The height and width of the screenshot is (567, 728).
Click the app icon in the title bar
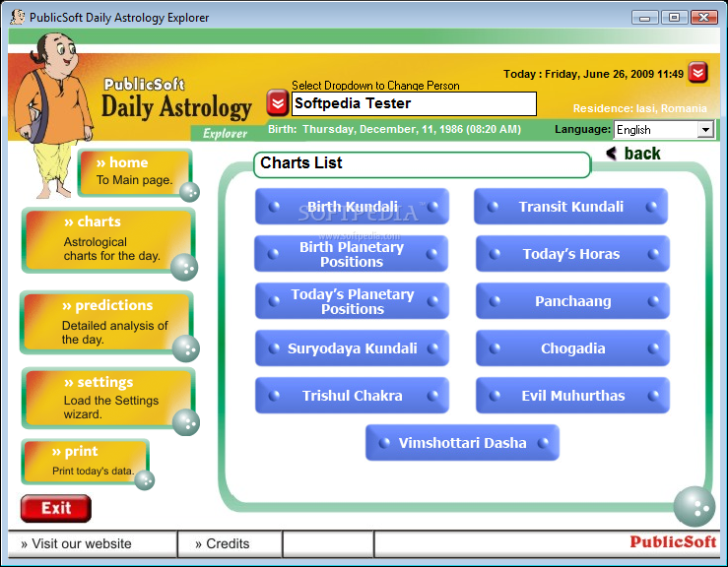pos(18,17)
